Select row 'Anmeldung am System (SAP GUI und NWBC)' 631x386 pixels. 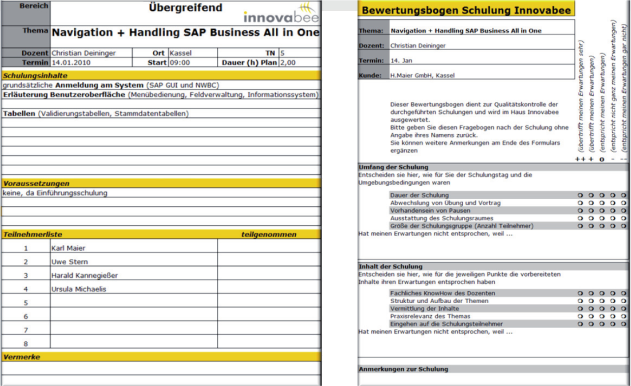coord(161,85)
